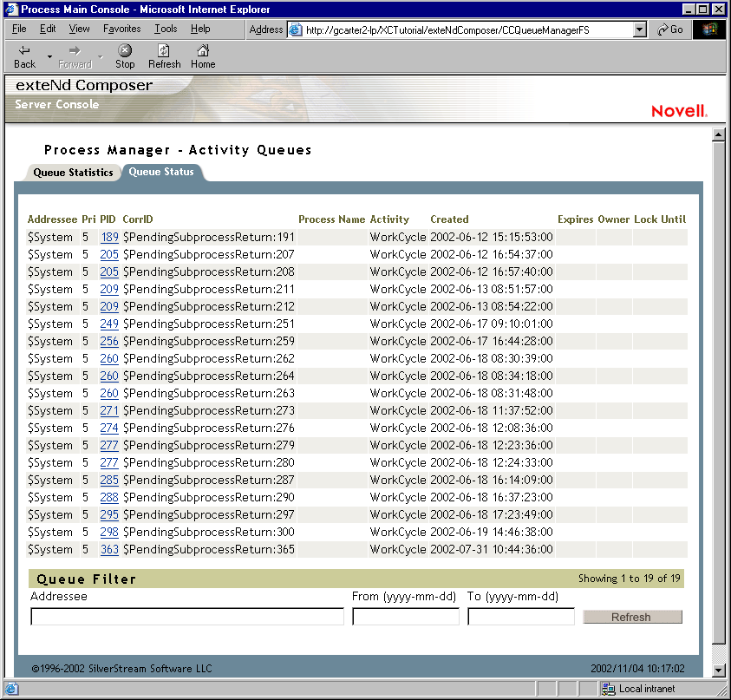Click the Forward arrow toolbar icon

[x=75, y=50]
